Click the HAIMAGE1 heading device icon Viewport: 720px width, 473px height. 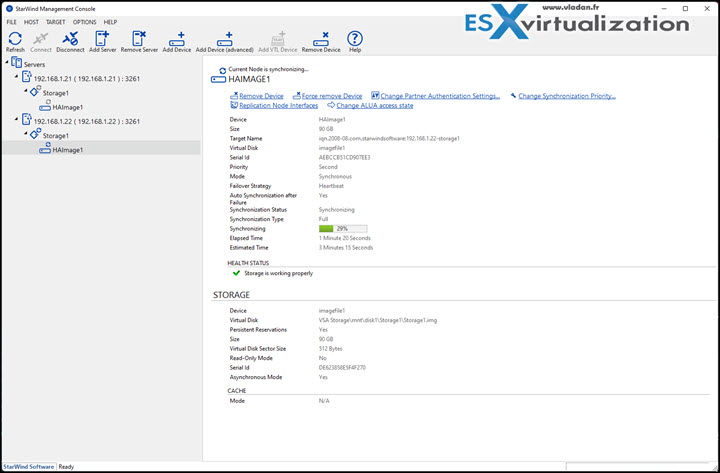[x=218, y=80]
